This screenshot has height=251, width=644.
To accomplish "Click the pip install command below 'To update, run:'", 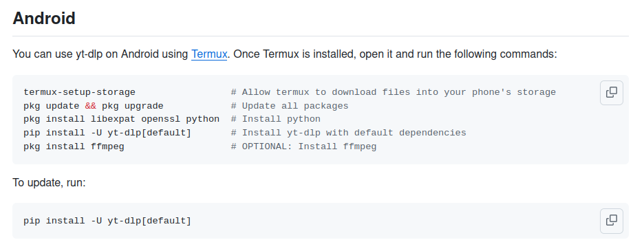I will point(107,221).
